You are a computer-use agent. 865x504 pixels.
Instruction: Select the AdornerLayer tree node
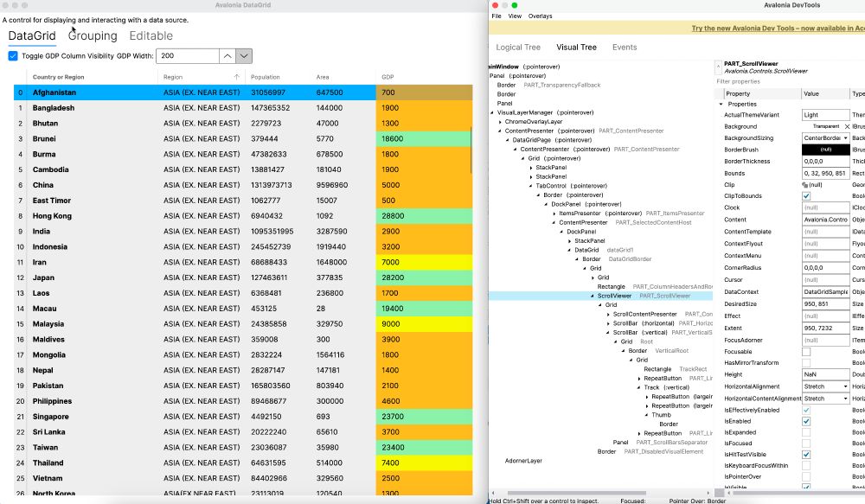tap(523, 461)
